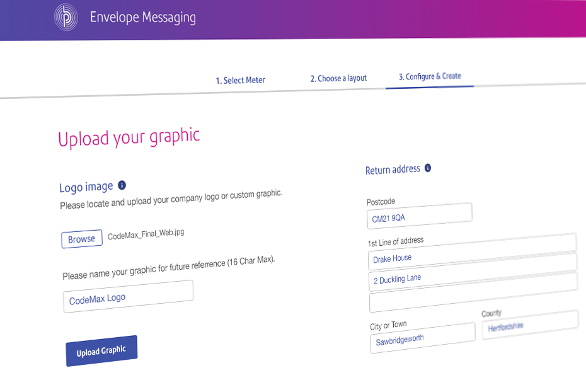Click the address field containing 2 Duckling Lane
This screenshot has height=392, width=586.
coord(473,272)
